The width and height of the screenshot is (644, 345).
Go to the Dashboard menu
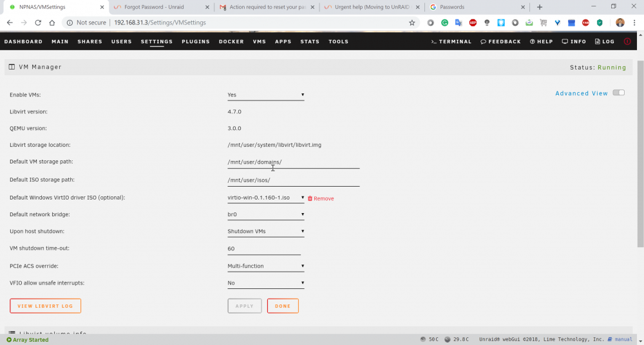click(x=23, y=41)
